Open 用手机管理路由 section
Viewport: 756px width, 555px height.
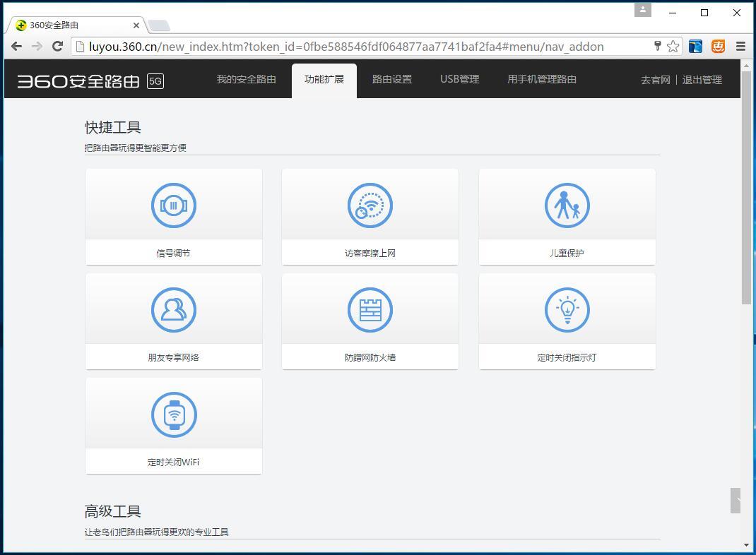pos(541,79)
